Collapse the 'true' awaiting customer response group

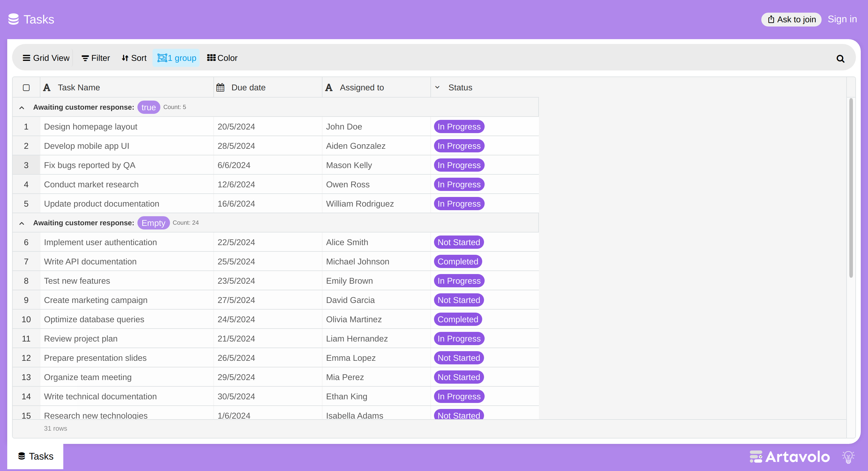click(x=22, y=108)
